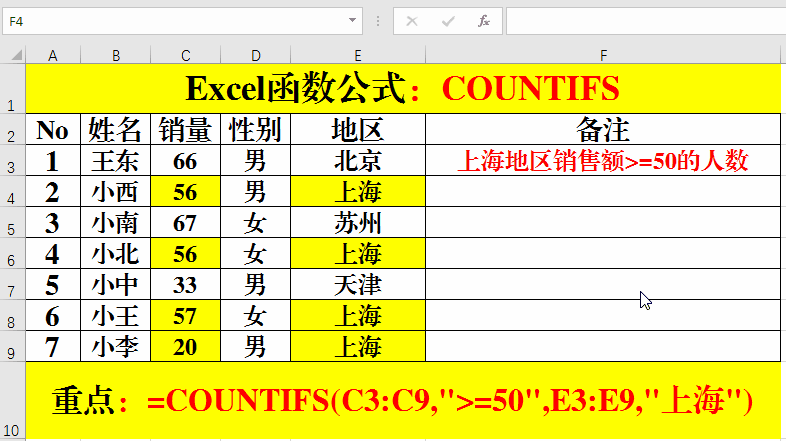This screenshot has height=441, width=786.
Task: Select row 8 header
Action: coord(13,316)
